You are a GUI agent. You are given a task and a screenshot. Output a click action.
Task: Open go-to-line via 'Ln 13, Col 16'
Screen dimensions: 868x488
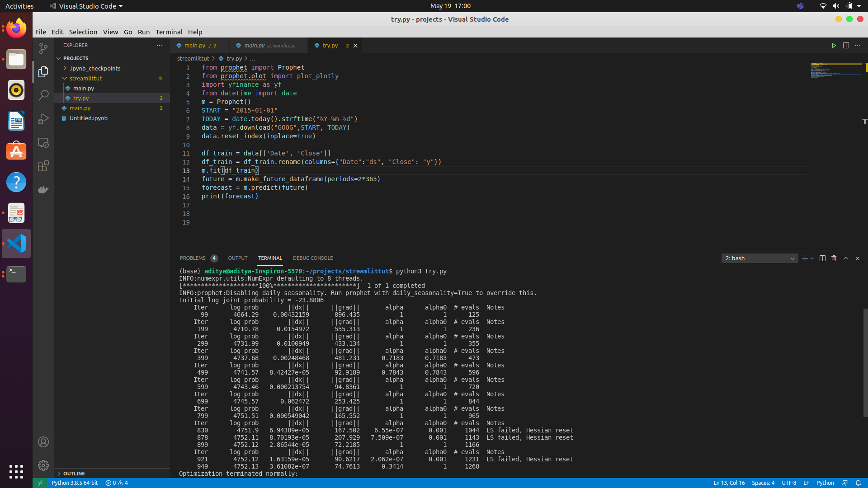[728, 483]
